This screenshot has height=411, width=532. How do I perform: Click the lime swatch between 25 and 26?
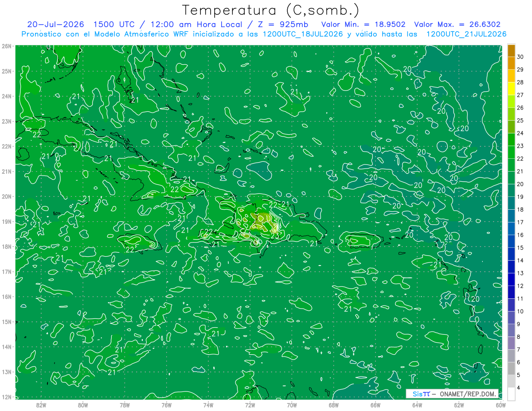point(511,114)
